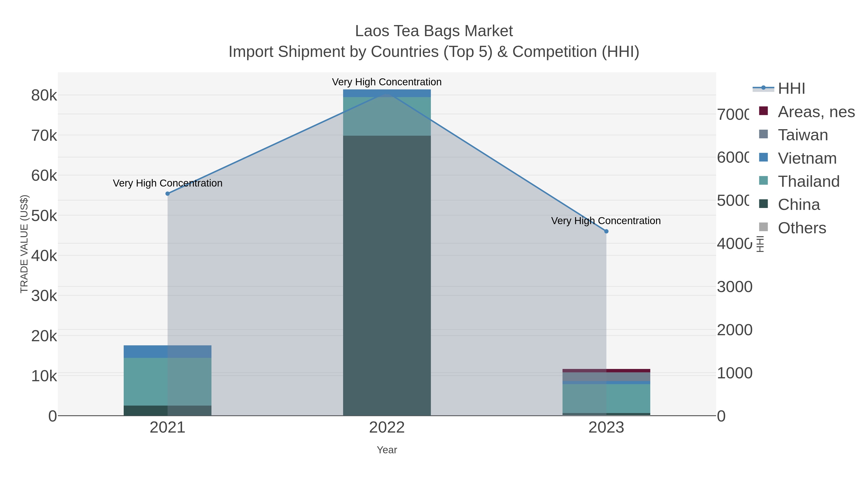Click the 'Very High Concentration' label near 2023
The width and height of the screenshot is (868, 488).
pyautogui.click(x=606, y=221)
